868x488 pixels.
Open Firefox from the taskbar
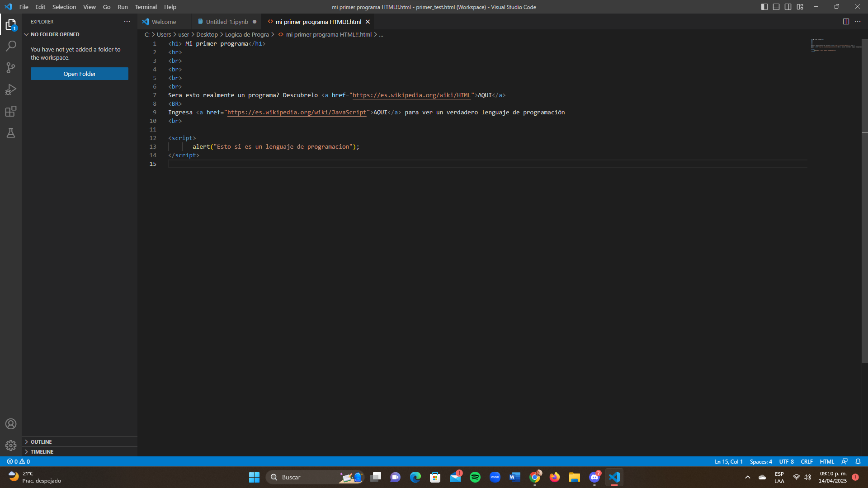[555, 477]
